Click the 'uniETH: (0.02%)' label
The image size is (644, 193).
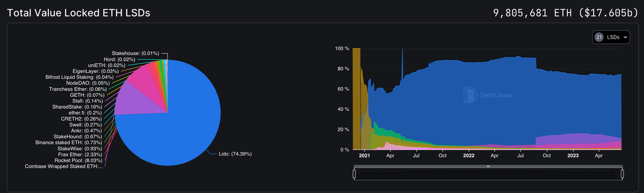click(x=106, y=65)
